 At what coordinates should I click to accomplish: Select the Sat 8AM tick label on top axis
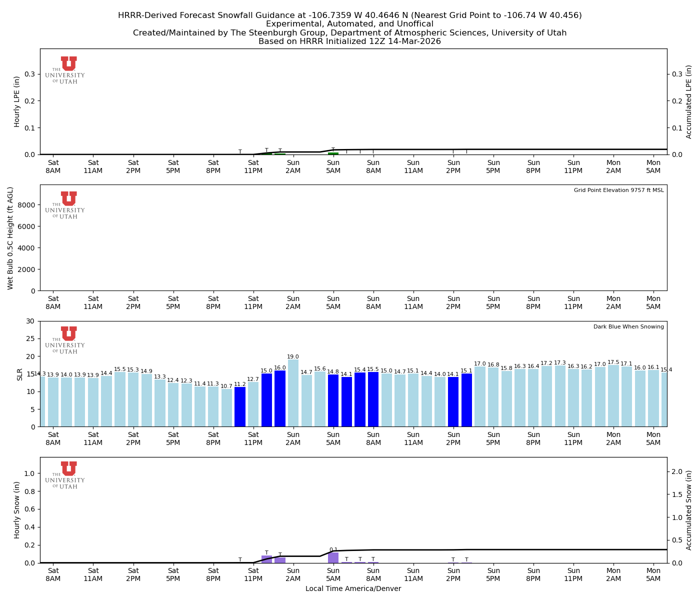pyautogui.click(x=53, y=166)
